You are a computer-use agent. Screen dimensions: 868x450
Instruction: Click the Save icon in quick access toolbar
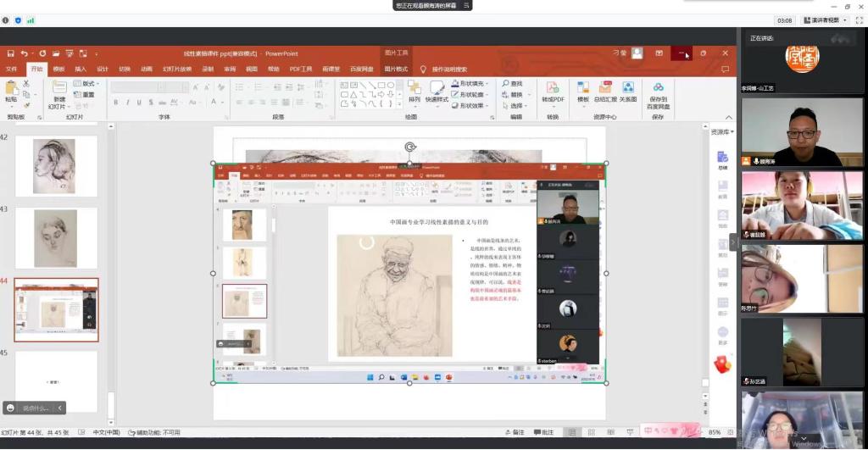(x=9, y=53)
